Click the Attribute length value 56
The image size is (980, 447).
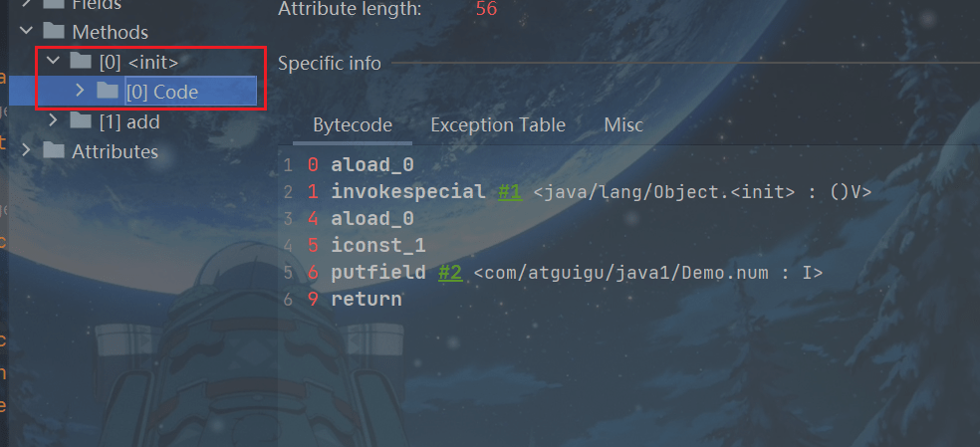pos(486,10)
